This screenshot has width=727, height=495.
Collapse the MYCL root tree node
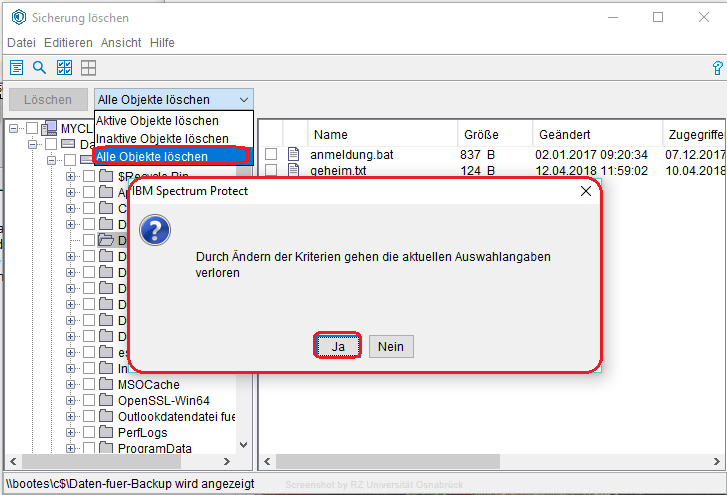[x=14, y=128]
